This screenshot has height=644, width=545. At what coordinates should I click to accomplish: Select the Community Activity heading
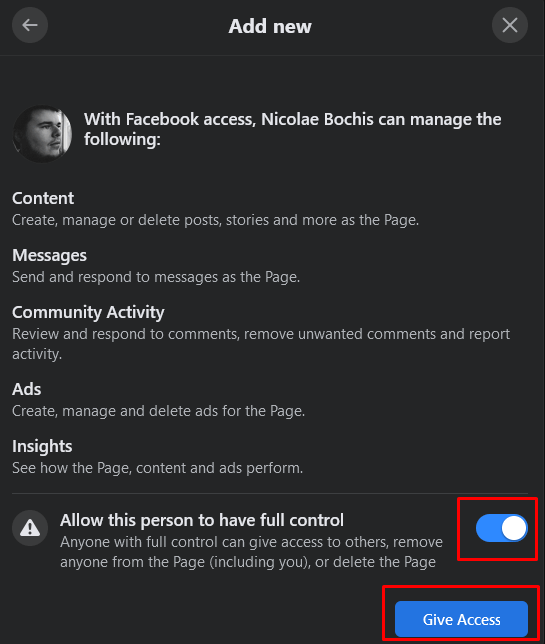pyautogui.click(x=88, y=313)
